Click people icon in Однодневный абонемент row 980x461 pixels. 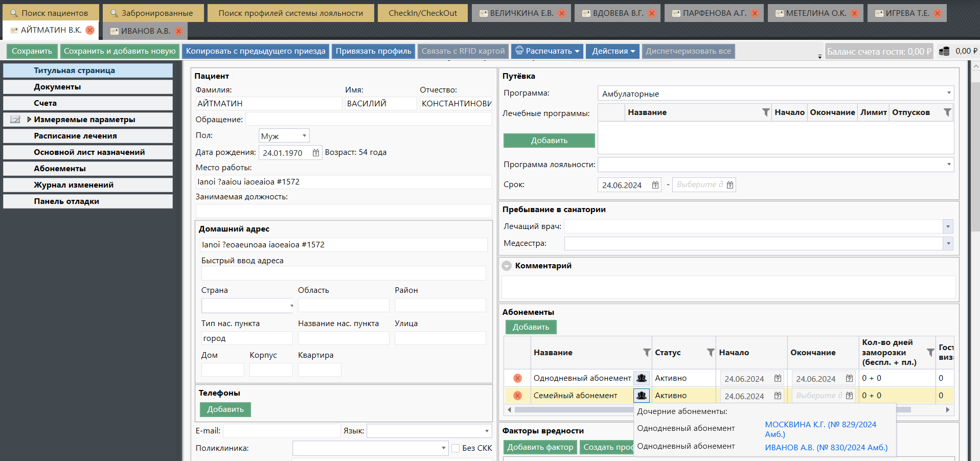[x=641, y=378]
